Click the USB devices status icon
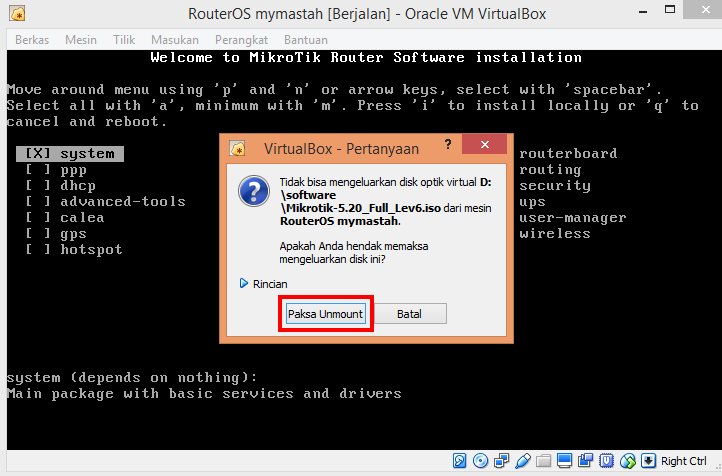This screenshot has width=722, height=476. pyautogui.click(x=523, y=460)
